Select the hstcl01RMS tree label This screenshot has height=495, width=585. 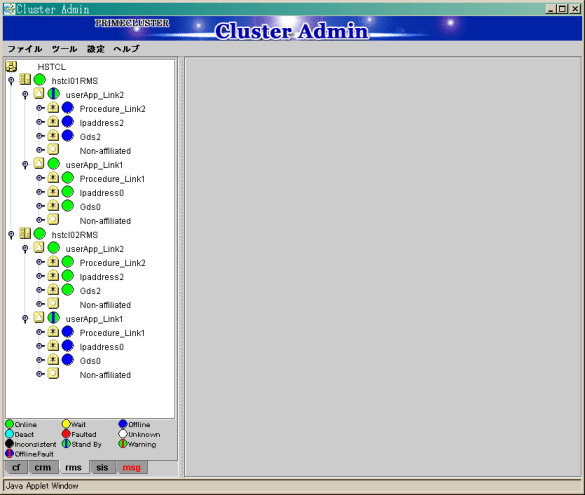pos(75,81)
